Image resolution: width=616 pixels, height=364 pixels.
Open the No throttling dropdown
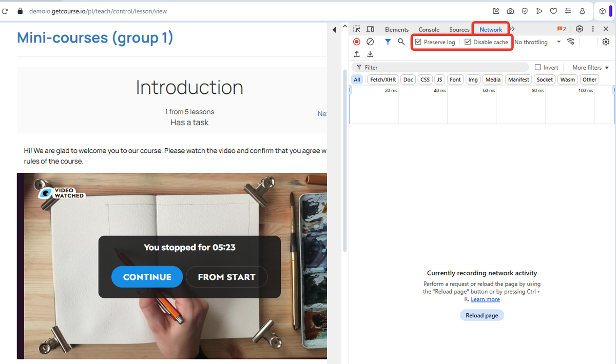tap(537, 42)
